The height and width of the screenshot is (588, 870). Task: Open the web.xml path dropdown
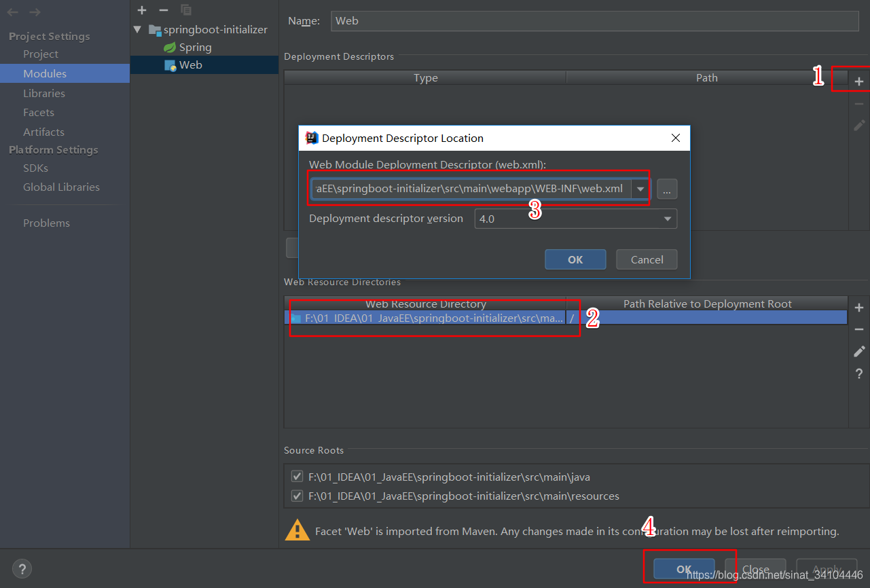point(640,189)
